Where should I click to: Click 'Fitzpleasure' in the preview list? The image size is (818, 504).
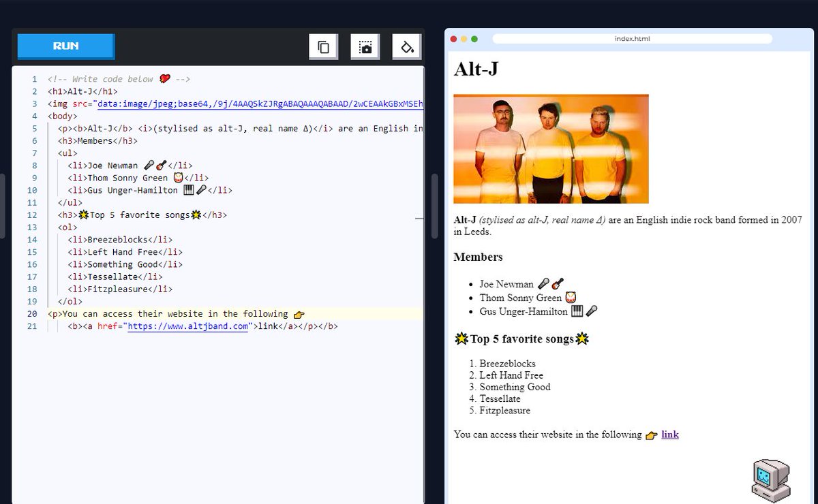pyautogui.click(x=504, y=410)
